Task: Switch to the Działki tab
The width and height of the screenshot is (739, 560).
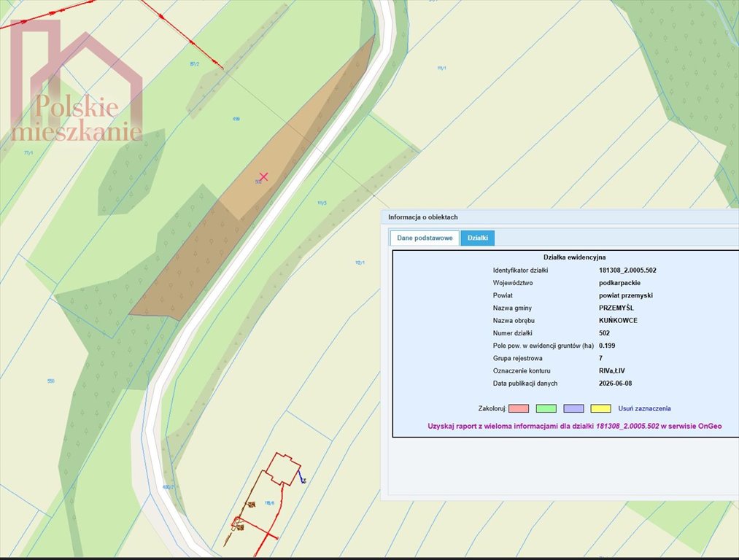Action: (x=477, y=238)
